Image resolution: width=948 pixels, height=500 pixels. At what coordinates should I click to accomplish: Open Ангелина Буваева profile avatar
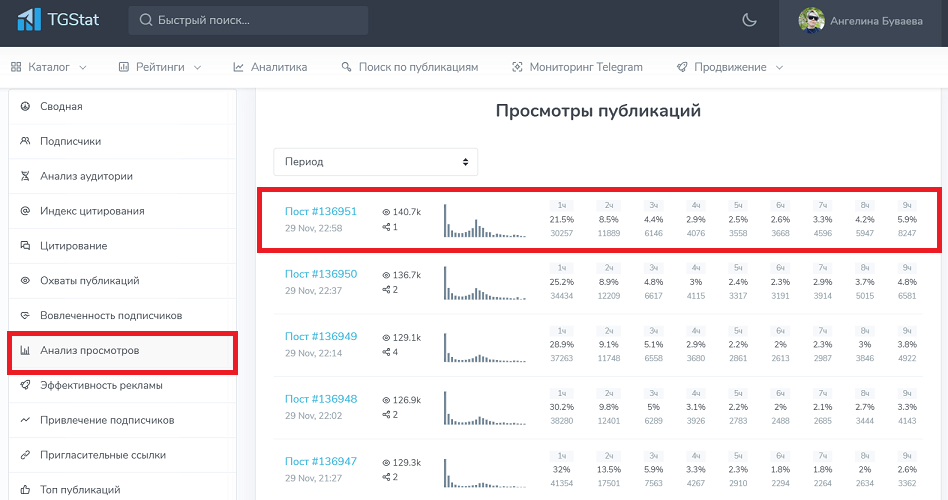tap(812, 20)
